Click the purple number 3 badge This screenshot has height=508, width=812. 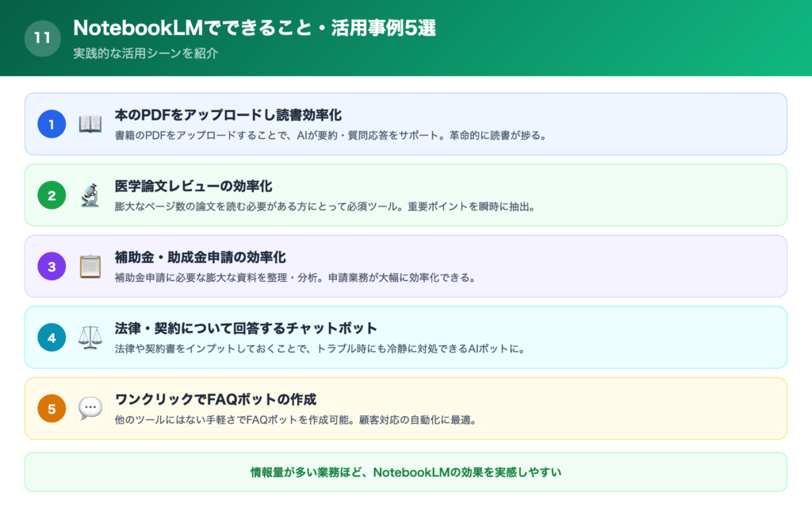point(51,266)
